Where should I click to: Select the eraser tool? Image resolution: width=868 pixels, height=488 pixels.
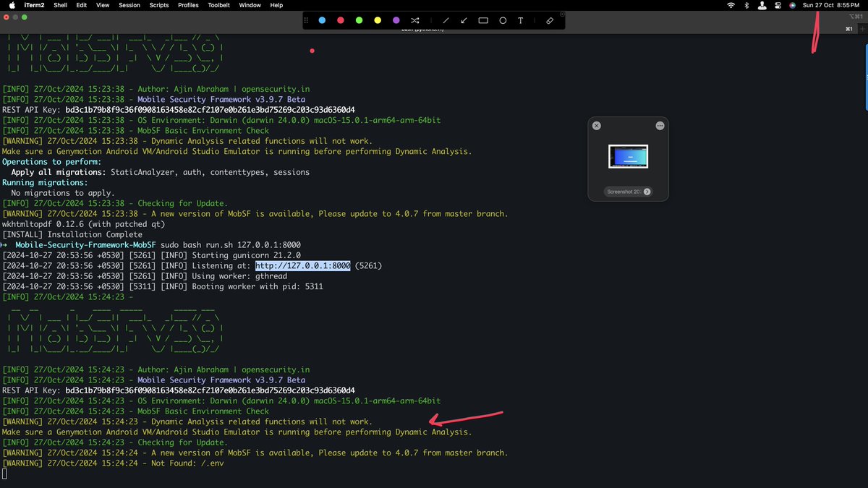point(550,20)
